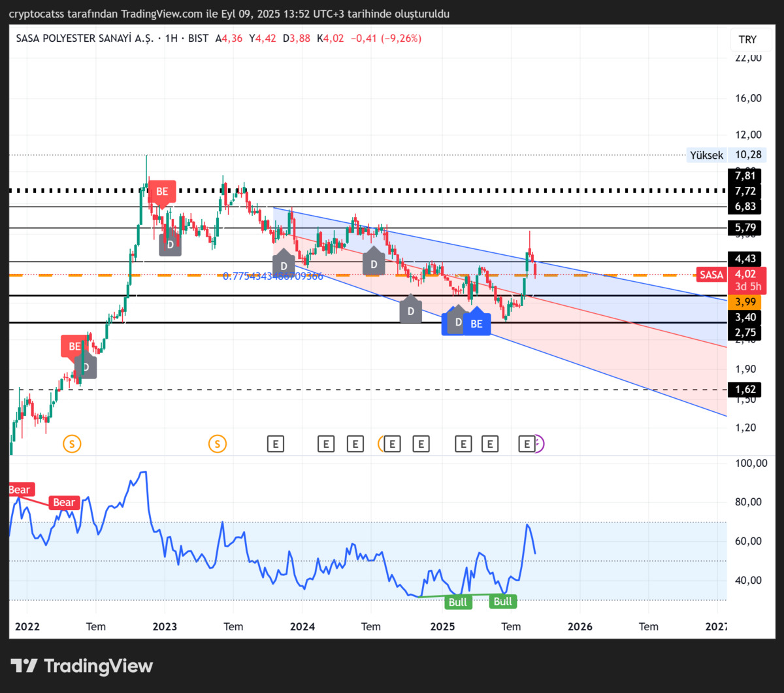
Task: Click the first green Bull divergence label
Action: [458, 602]
